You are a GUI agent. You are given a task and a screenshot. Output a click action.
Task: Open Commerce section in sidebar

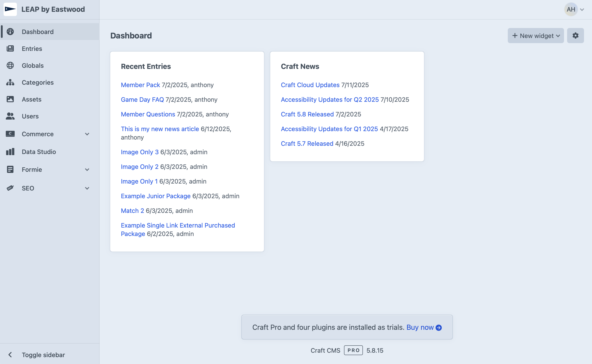pos(38,134)
